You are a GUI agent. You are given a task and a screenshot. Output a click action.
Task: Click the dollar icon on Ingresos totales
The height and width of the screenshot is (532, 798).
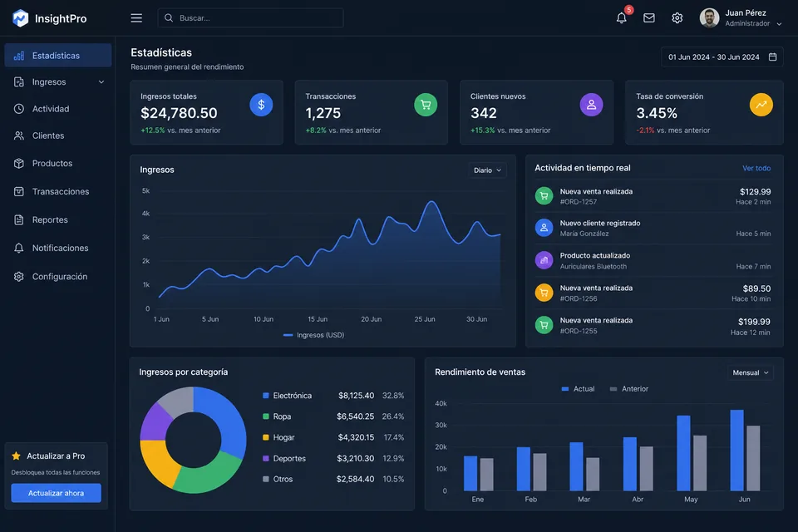[x=261, y=105]
